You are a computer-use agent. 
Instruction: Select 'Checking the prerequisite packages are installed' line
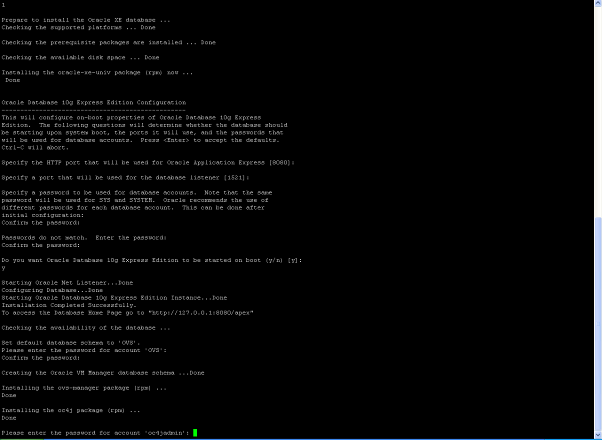109,43
